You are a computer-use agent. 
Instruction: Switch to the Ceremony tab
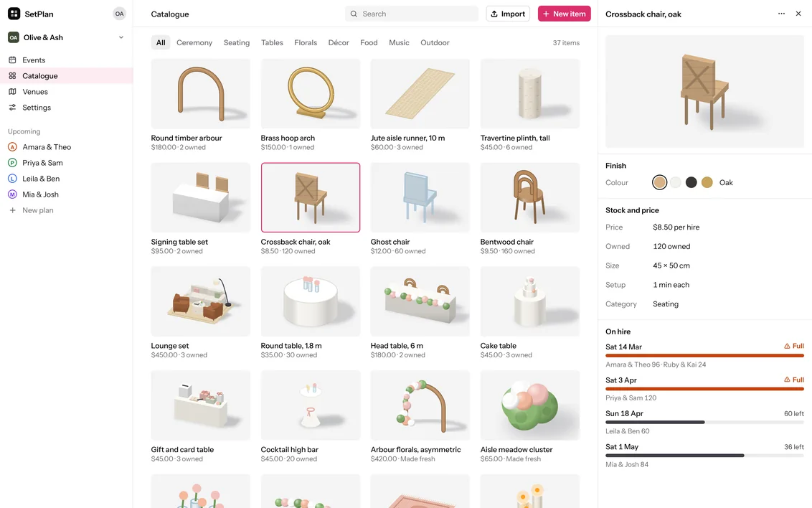pos(194,42)
